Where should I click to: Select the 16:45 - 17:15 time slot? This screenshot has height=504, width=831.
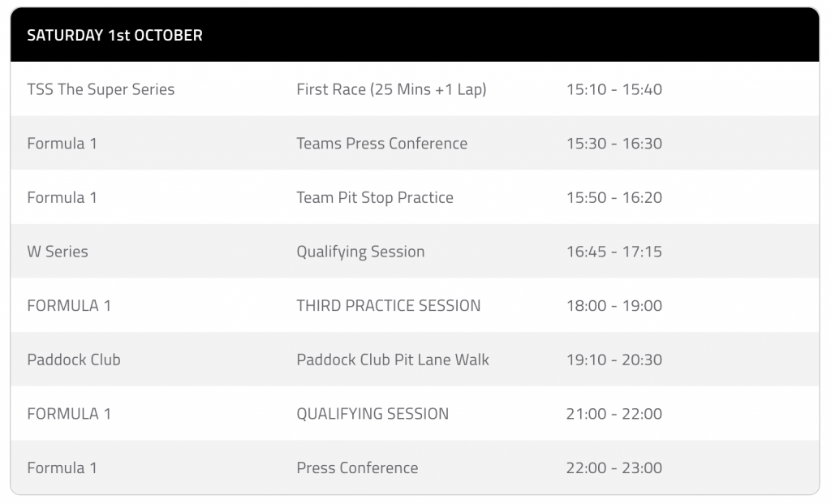click(614, 252)
